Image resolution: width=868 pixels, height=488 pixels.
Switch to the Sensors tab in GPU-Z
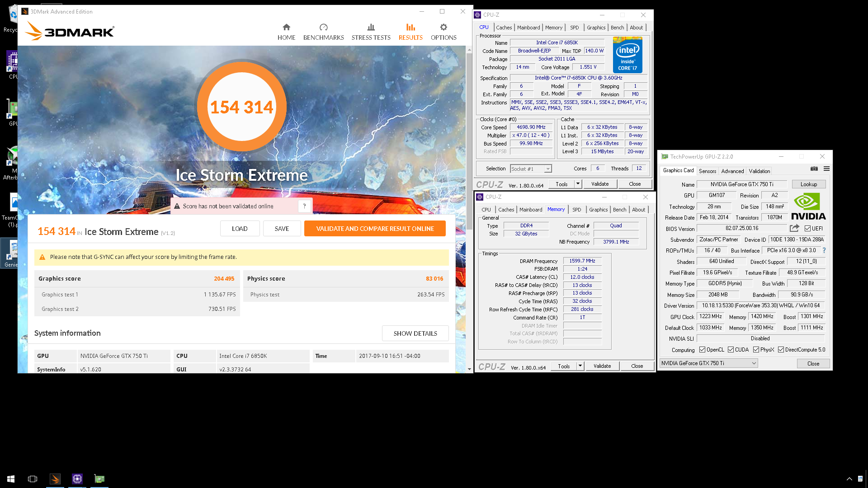pyautogui.click(x=707, y=171)
